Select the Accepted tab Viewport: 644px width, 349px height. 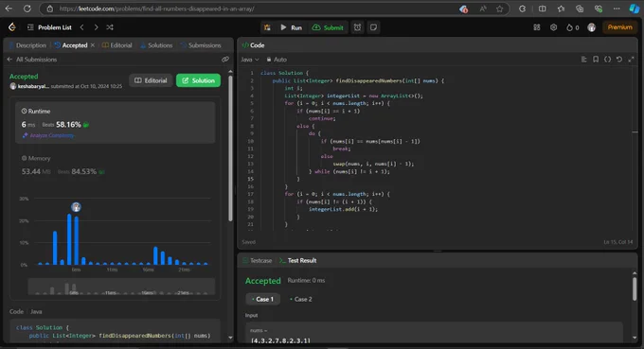71,45
